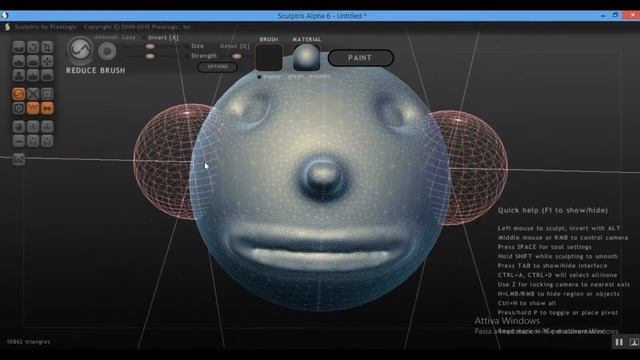Click the Import object icon

tap(47, 127)
